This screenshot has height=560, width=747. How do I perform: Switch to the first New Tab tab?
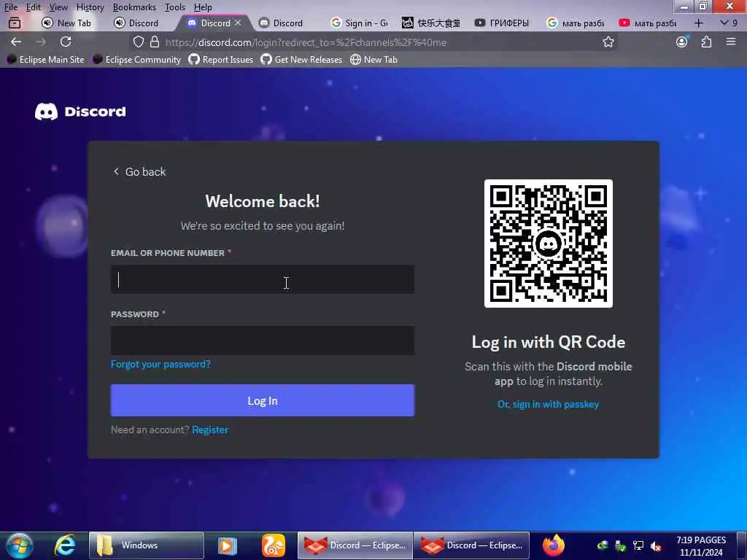coord(66,23)
